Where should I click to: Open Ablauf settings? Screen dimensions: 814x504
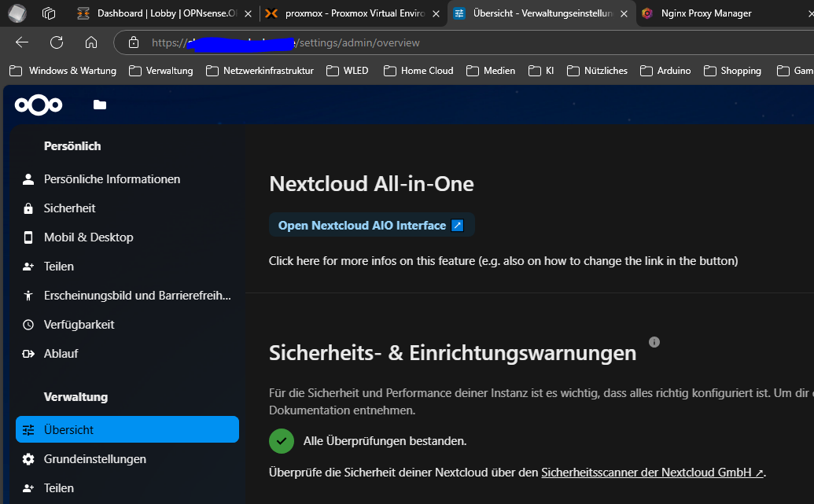[x=127, y=354]
